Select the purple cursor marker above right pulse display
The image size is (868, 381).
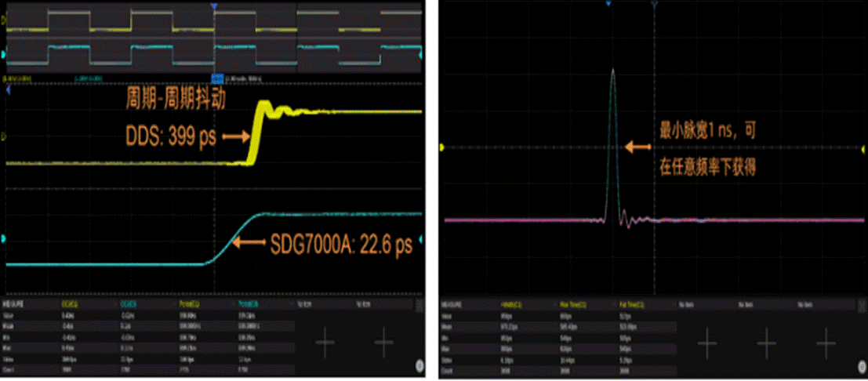(x=654, y=5)
